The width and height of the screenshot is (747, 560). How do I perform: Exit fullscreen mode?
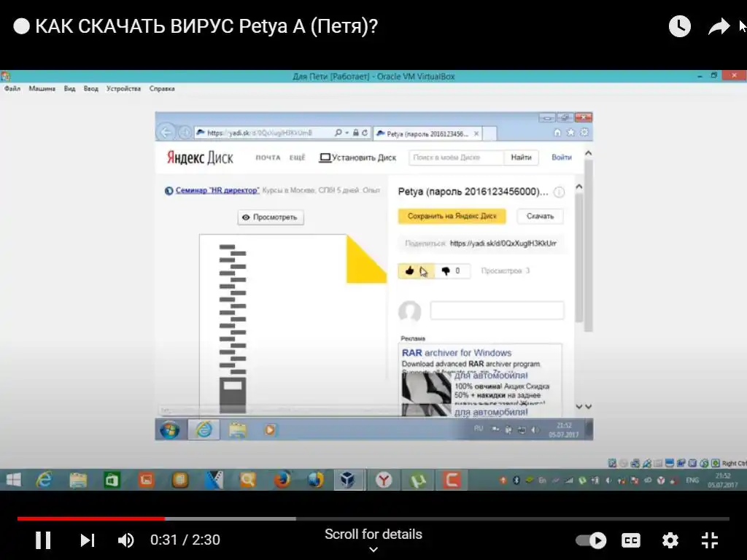710,540
